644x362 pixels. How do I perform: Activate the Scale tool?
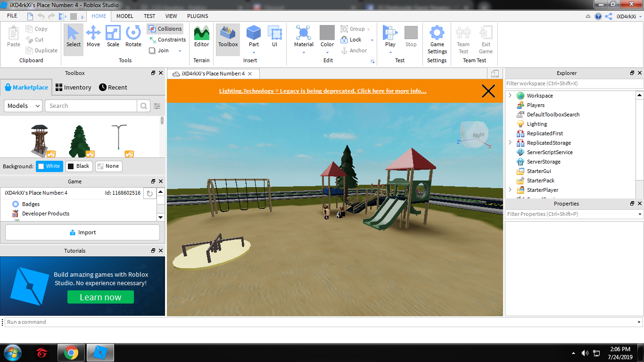[x=113, y=37]
